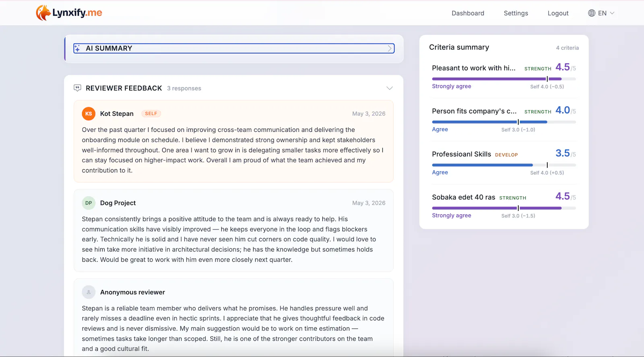The height and width of the screenshot is (357, 644).
Task: Click the 3.5 score for Professioanl Skills
Action: (x=562, y=153)
